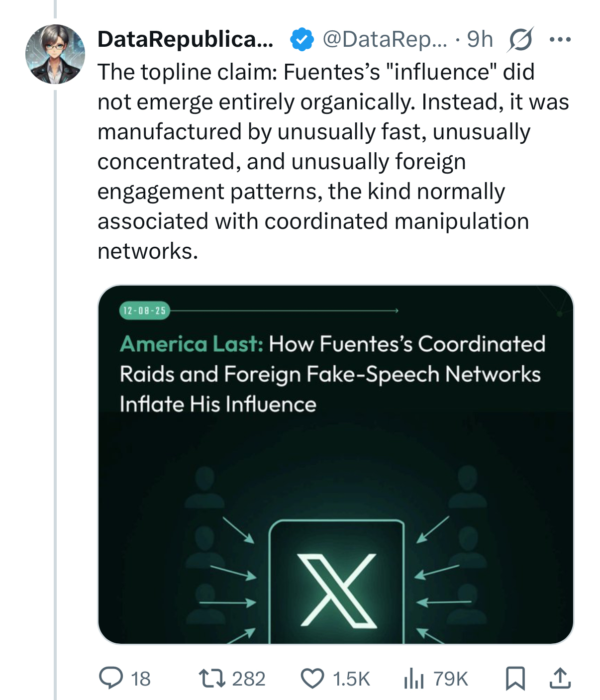
Task: Open the 9h post timestamp
Action: pos(480,39)
